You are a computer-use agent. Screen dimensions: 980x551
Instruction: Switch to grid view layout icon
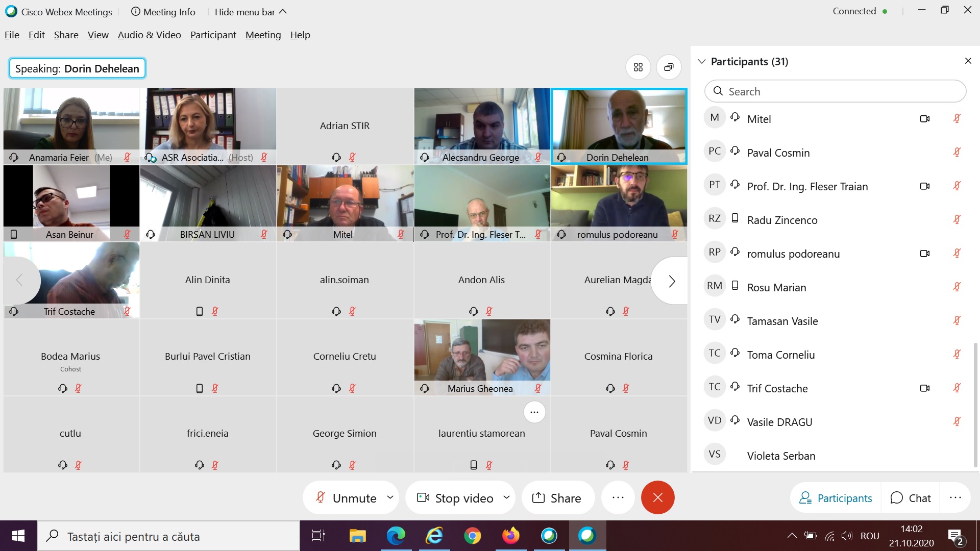[638, 67]
